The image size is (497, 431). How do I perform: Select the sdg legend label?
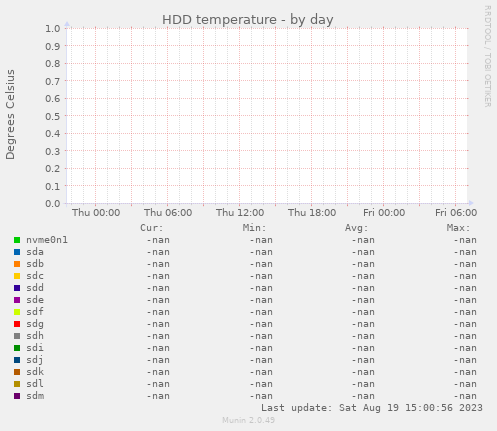(35, 324)
